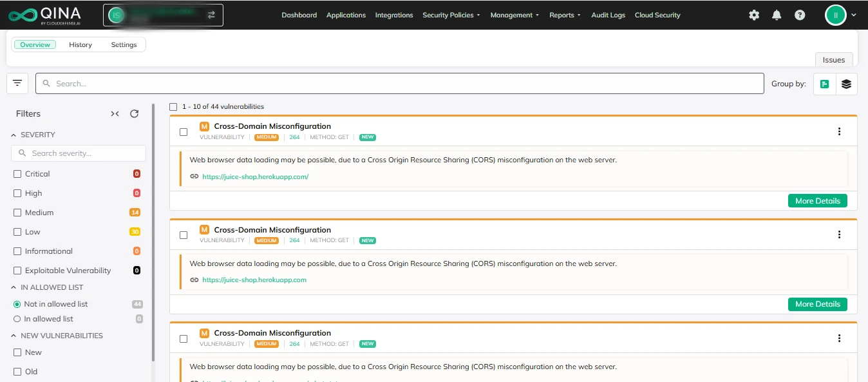
Task: Select the group-by layers stack icon
Action: pos(846,84)
